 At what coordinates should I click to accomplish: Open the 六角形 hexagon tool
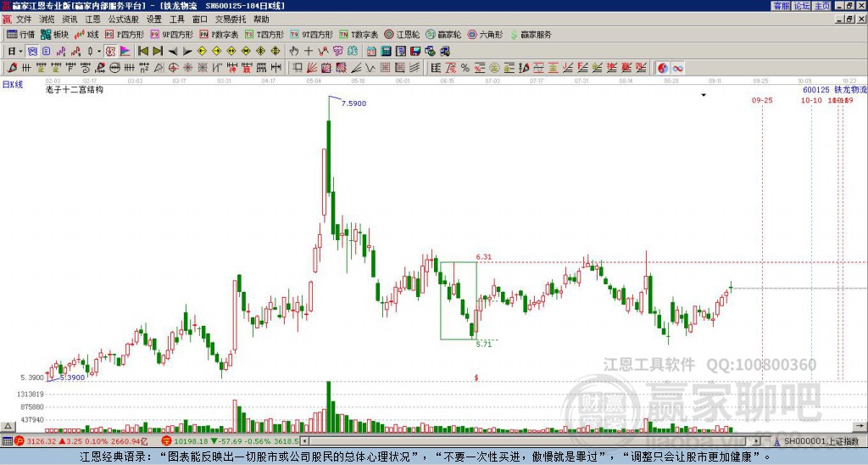coord(485,34)
